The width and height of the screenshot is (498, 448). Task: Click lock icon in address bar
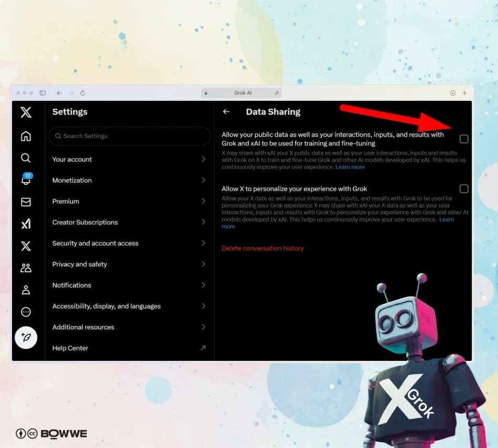[206, 93]
